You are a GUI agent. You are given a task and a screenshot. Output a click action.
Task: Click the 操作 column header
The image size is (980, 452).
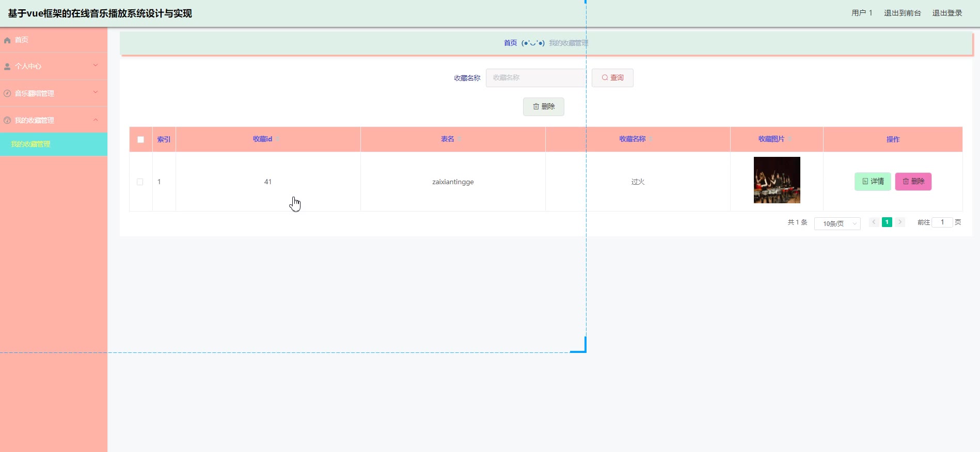tap(893, 139)
